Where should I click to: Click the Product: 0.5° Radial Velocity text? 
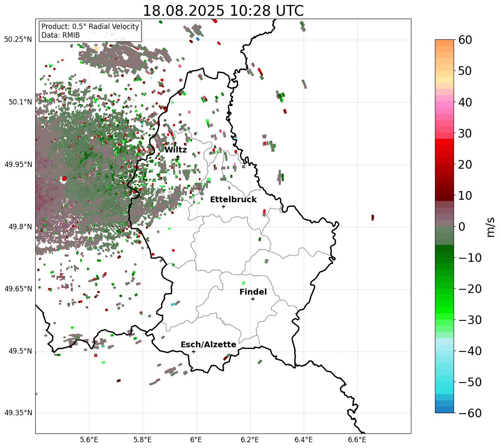[x=90, y=27]
